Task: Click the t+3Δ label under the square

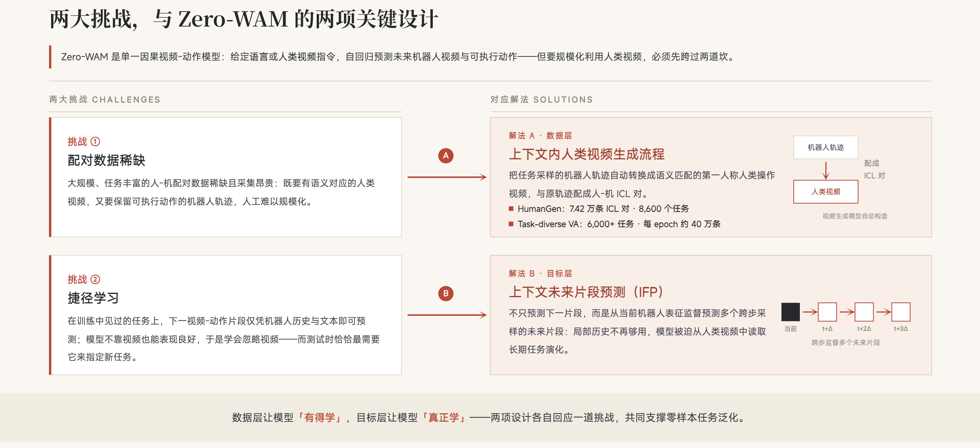Action: click(x=900, y=329)
